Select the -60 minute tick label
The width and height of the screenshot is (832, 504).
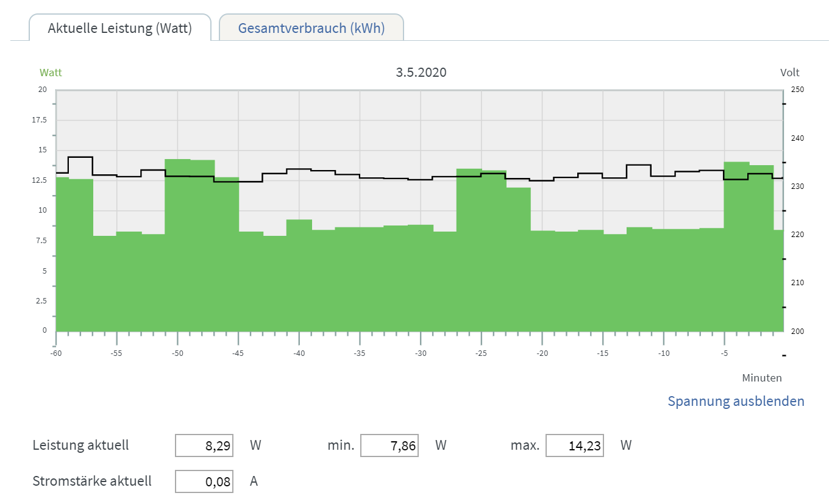point(56,353)
